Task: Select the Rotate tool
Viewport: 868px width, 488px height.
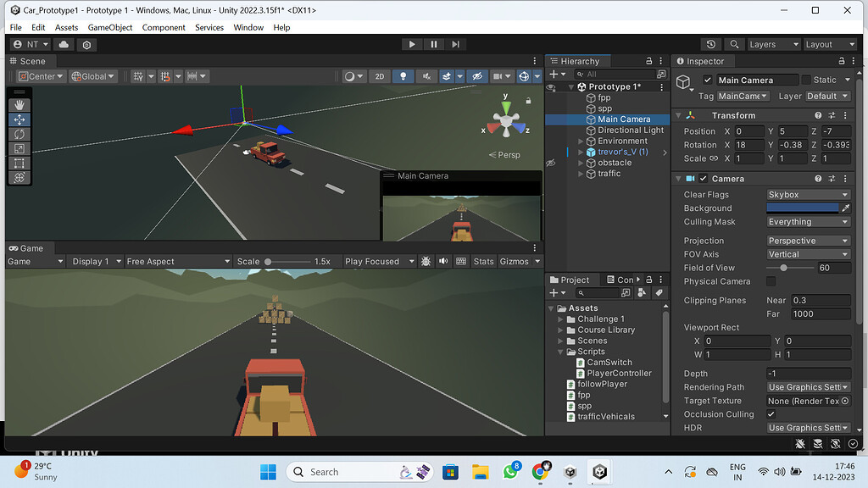Action: [x=19, y=134]
